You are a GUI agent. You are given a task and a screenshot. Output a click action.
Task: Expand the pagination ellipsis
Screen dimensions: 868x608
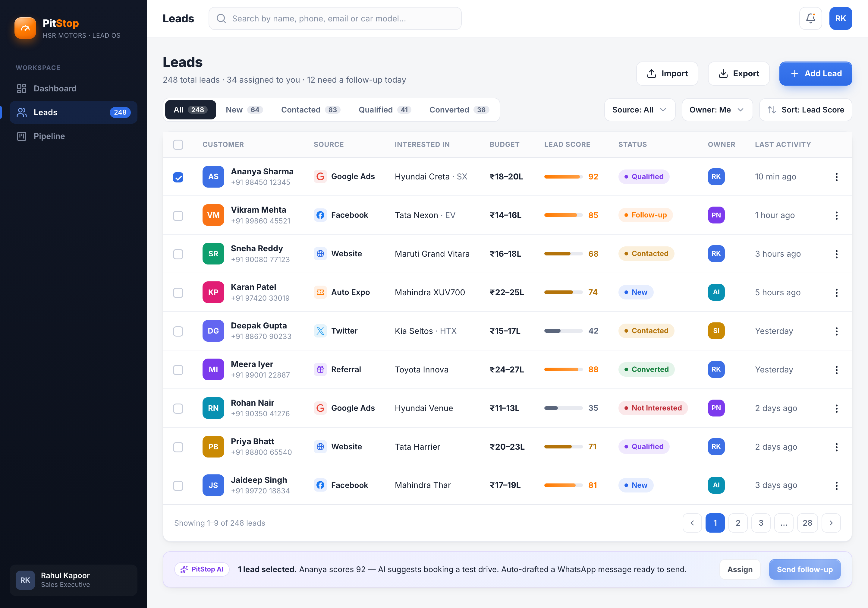pyautogui.click(x=784, y=523)
